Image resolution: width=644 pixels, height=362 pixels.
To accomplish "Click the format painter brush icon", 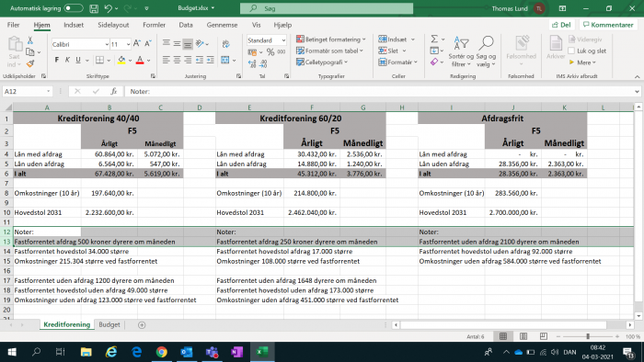I will coord(30,63).
